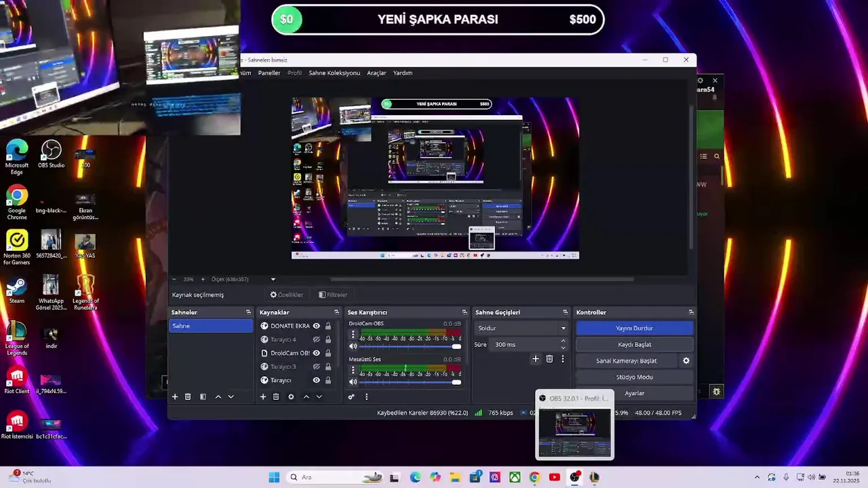
Task: Toggle lock on DONATE EKRA source
Action: pos(328,326)
